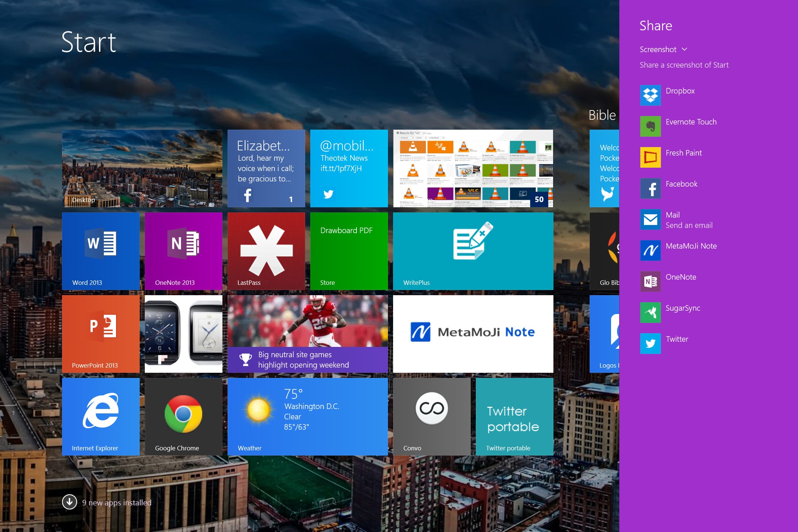
Task: Select the MetaMoJi Note share icon
Action: pyautogui.click(x=650, y=250)
